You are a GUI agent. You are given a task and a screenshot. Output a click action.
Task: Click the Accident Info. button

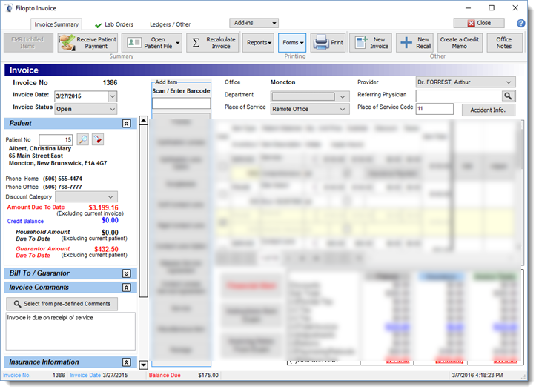click(x=488, y=110)
